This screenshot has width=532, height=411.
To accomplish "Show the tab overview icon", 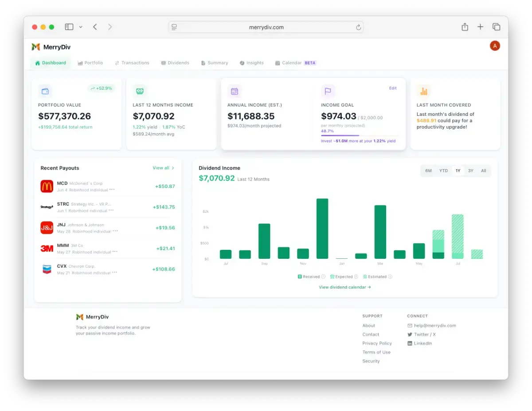I will (497, 27).
